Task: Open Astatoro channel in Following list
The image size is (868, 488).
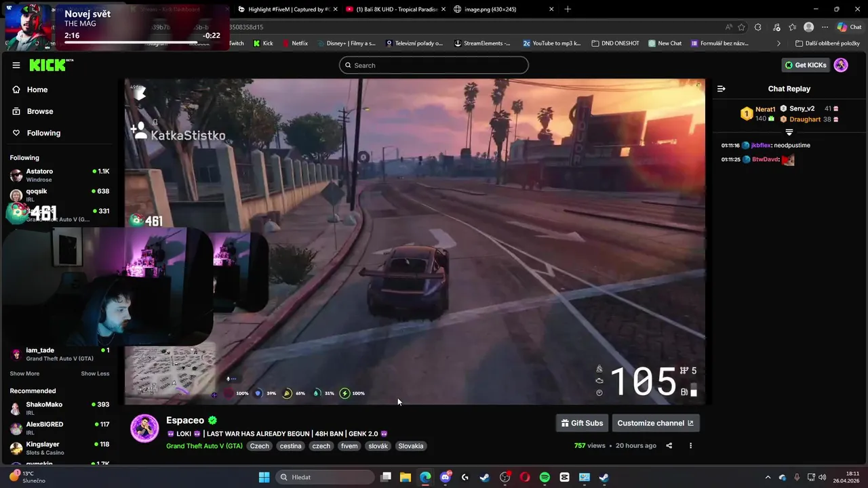Action: coord(60,175)
